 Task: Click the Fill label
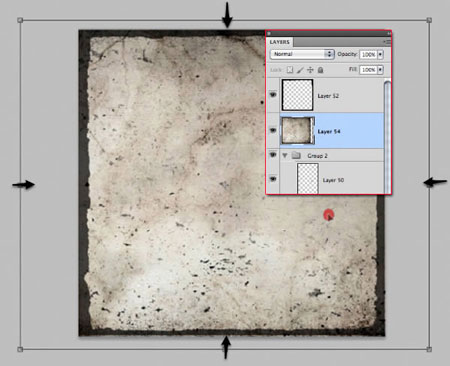[x=353, y=69]
